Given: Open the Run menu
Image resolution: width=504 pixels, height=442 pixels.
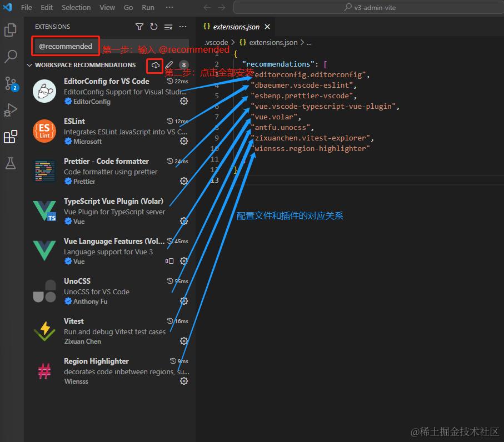Looking at the screenshot, I should tap(148, 7).
